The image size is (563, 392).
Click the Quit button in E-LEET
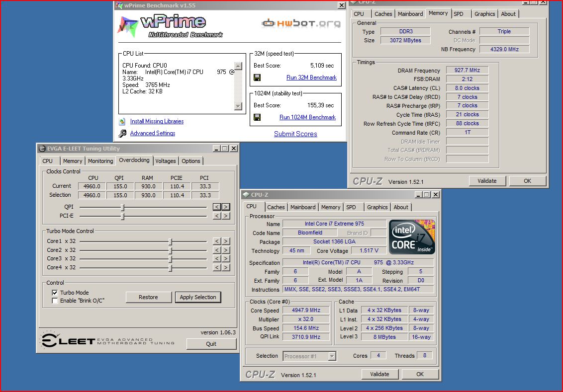(x=211, y=344)
